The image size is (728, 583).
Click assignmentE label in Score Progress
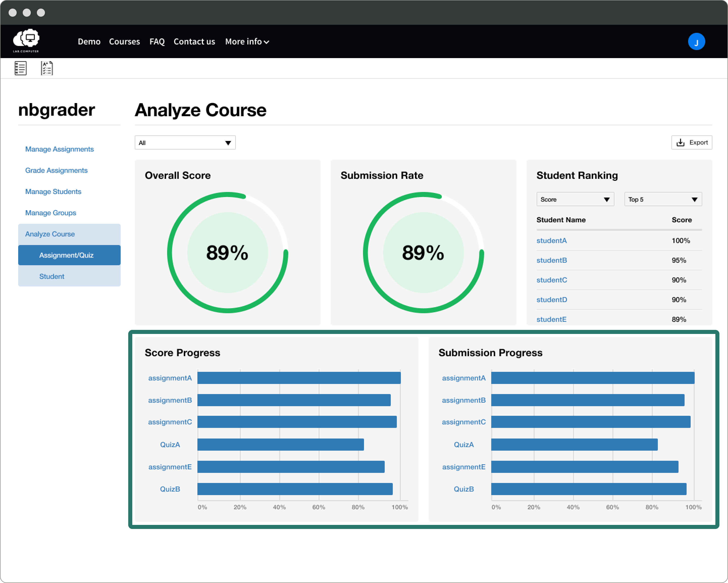[170, 467]
